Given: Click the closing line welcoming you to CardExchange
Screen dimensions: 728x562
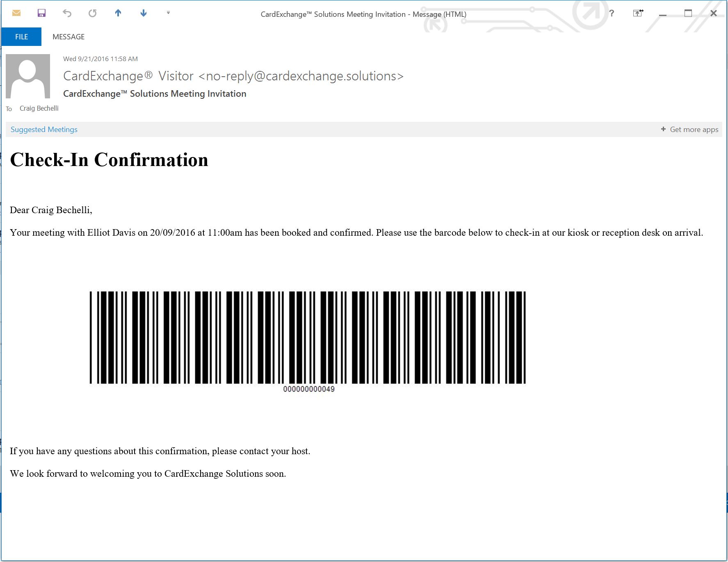Looking at the screenshot, I should (148, 473).
